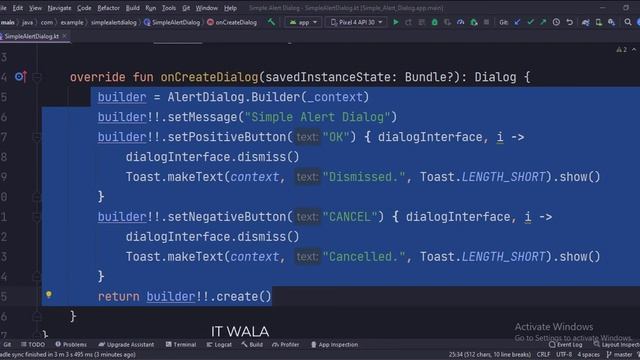
Task: Open the Git menu
Action: tap(186, 8)
